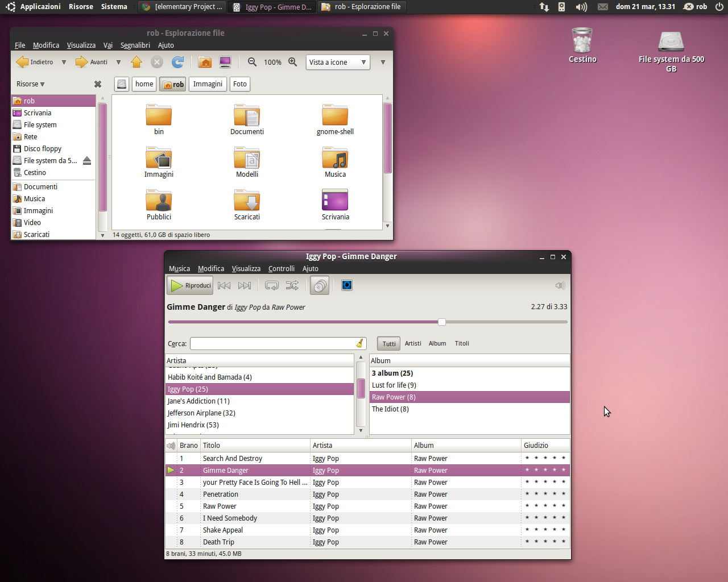Click the system volume icon in top panel

coord(581,7)
